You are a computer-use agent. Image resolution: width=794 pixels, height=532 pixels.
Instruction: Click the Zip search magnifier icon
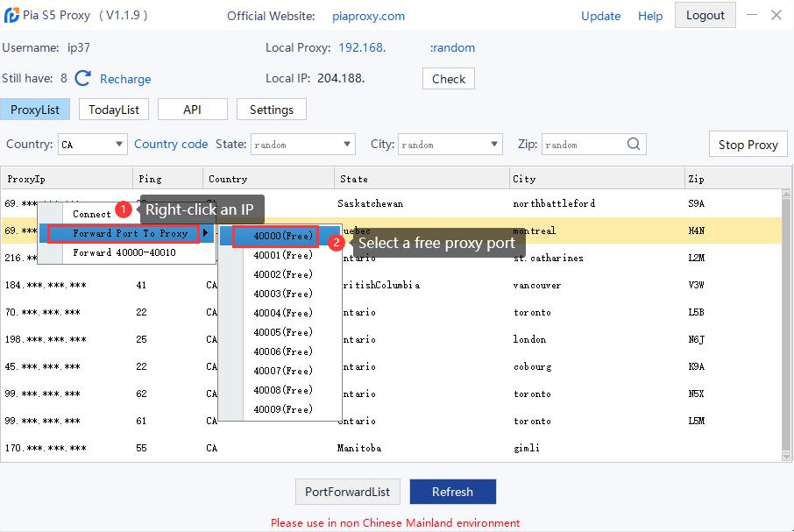click(634, 145)
